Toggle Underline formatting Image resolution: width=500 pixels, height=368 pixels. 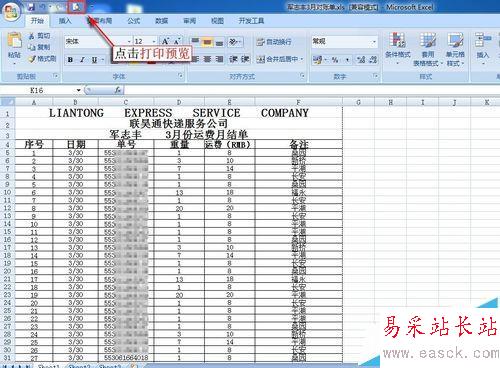coord(94,60)
